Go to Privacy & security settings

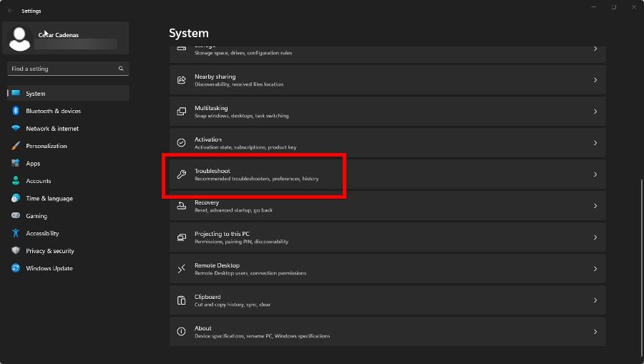[49, 251]
